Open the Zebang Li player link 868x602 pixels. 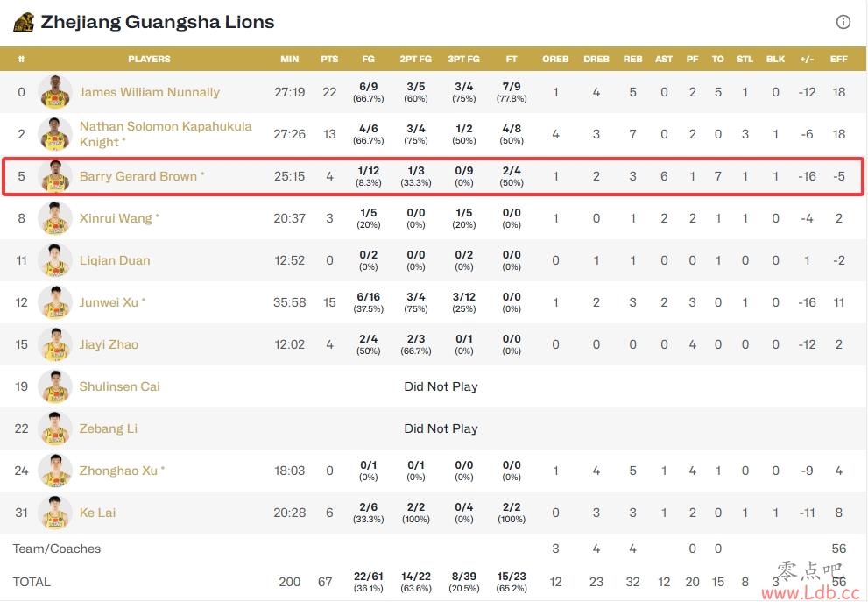[108, 428]
